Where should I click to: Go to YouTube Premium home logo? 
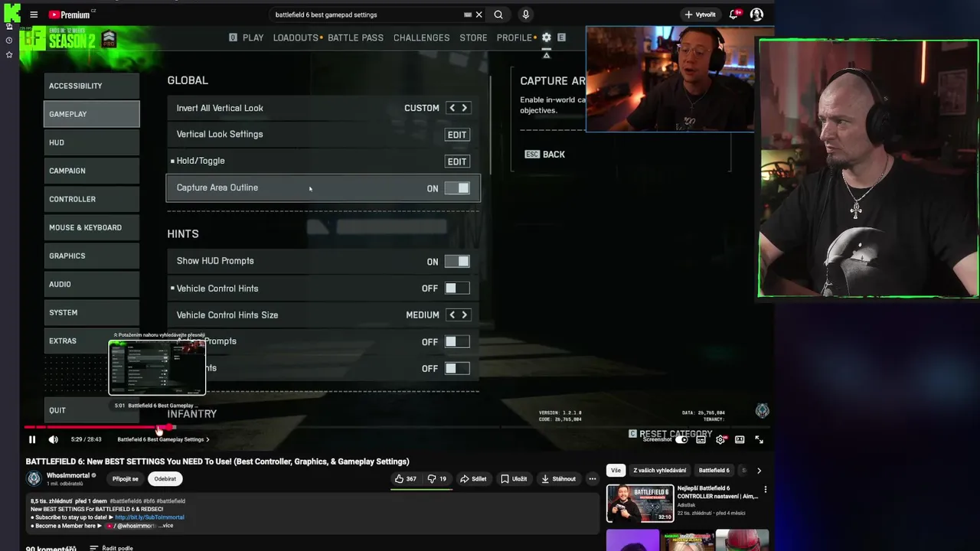(x=70, y=15)
